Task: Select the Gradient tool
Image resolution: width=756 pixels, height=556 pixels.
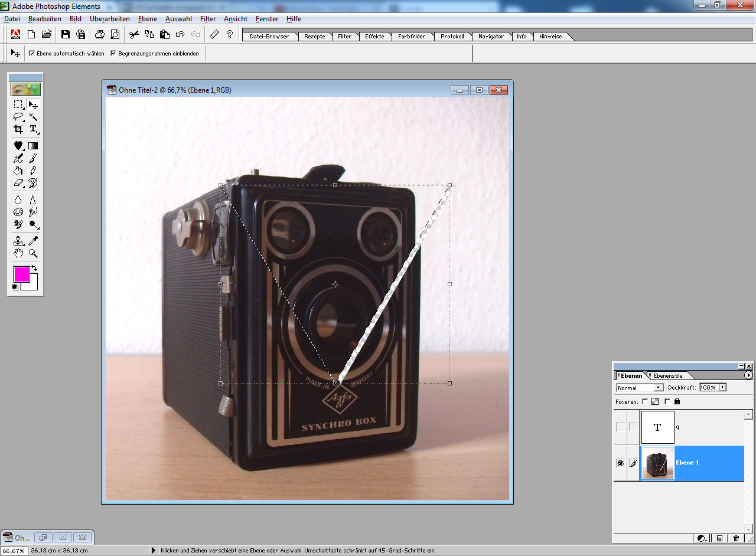Action: [x=33, y=146]
